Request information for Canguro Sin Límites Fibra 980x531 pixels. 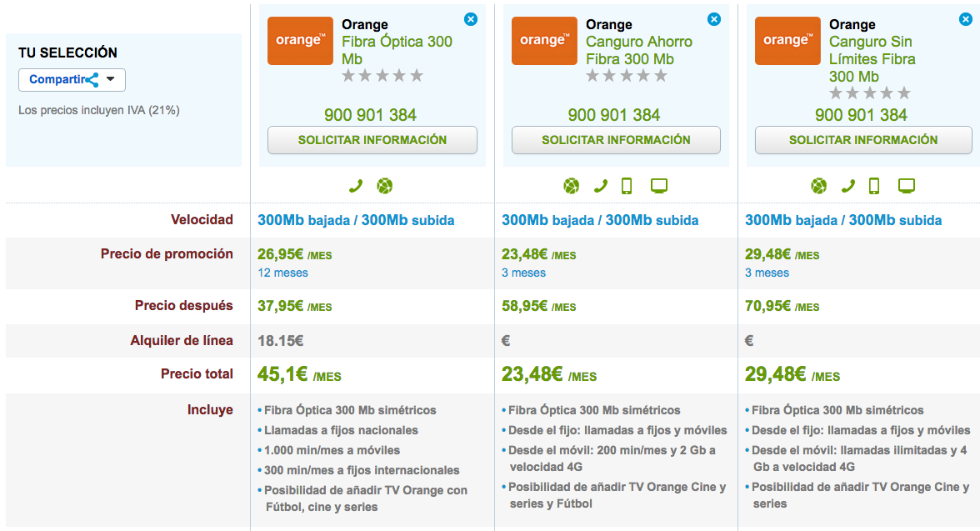tap(863, 140)
